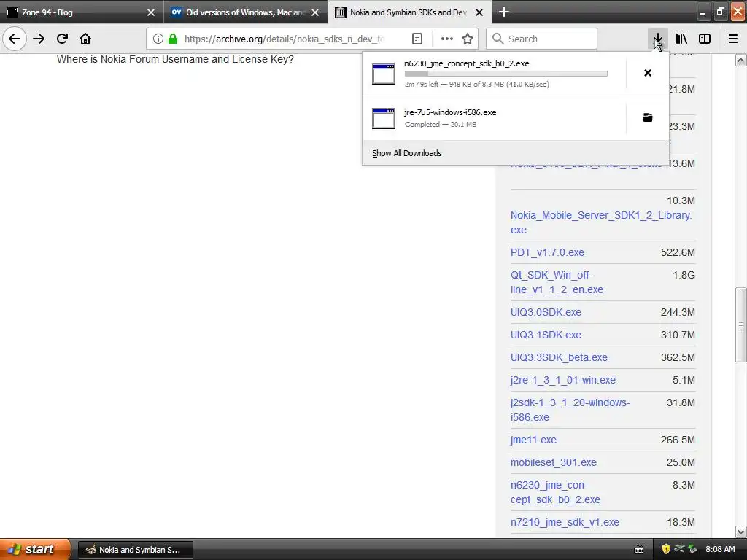The width and height of the screenshot is (747, 560).
Task: Bookmark this page with star icon
Action: [x=468, y=39]
